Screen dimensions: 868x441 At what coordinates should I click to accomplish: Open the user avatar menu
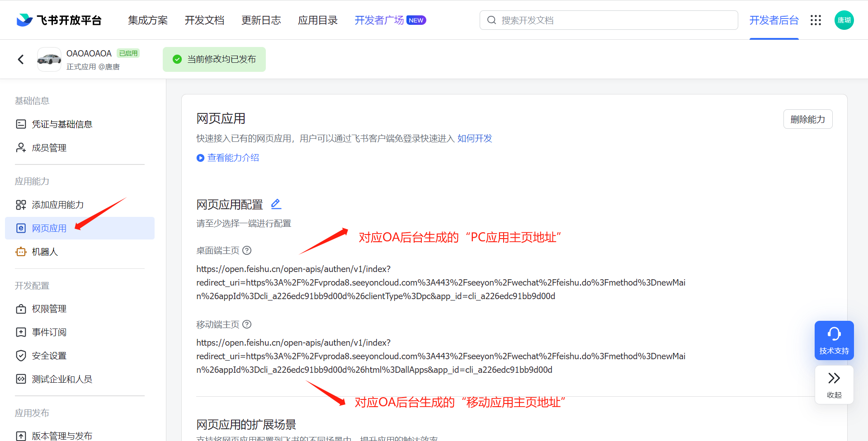click(x=844, y=20)
